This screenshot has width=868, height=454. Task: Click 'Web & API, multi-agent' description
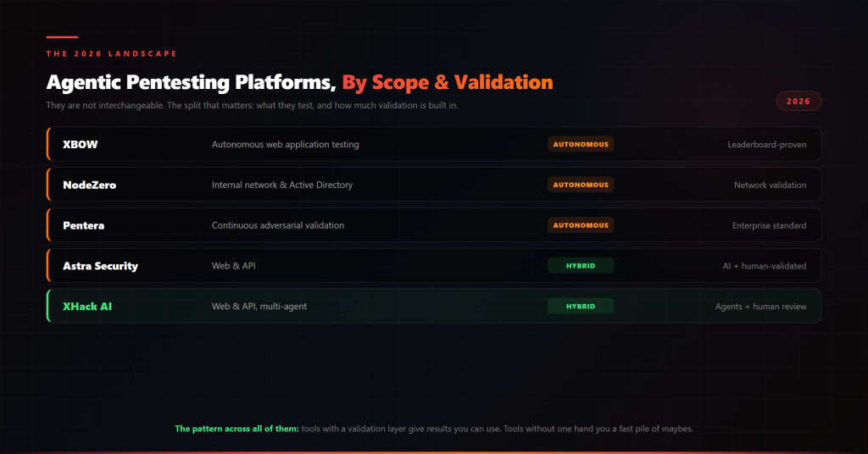pyautogui.click(x=259, y=307)
